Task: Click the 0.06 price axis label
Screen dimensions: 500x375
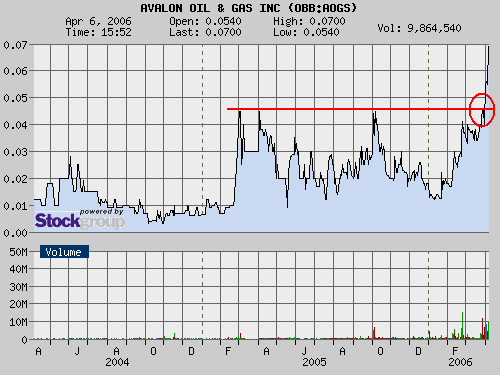Action: [15, 71]
